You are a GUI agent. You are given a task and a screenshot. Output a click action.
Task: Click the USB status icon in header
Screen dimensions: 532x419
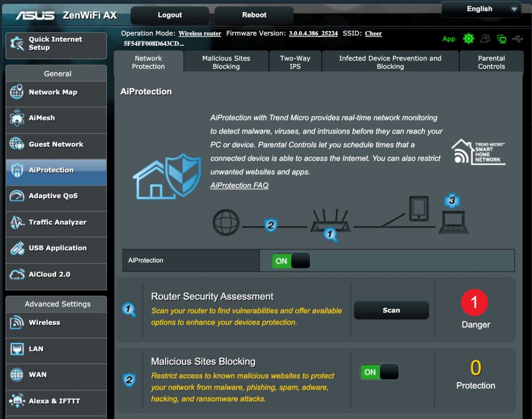tap(517, 39)
